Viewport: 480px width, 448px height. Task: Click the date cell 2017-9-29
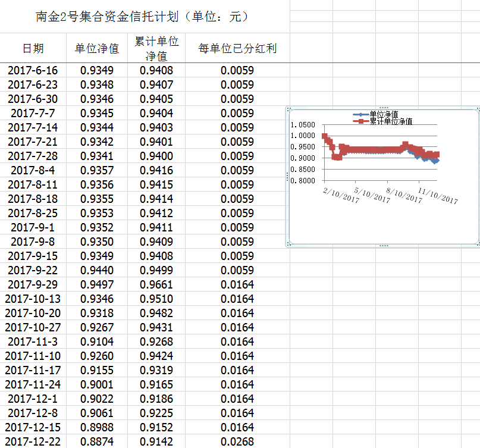click(33, 284)
